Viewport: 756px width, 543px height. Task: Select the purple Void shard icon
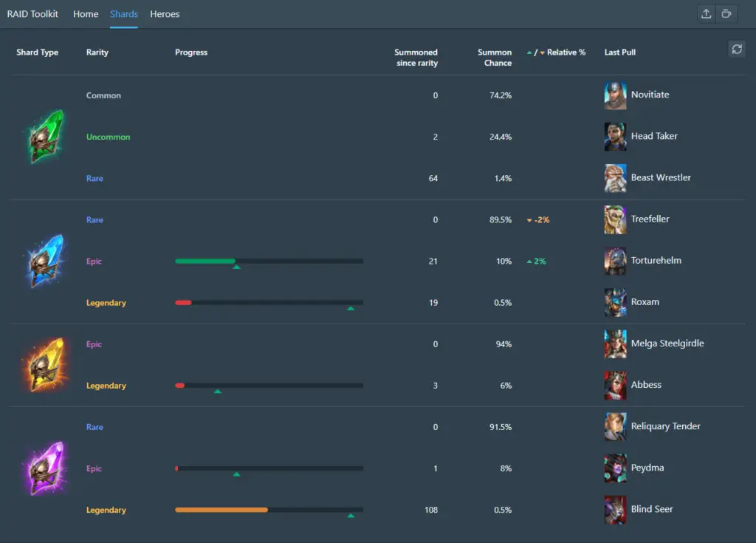46,468
